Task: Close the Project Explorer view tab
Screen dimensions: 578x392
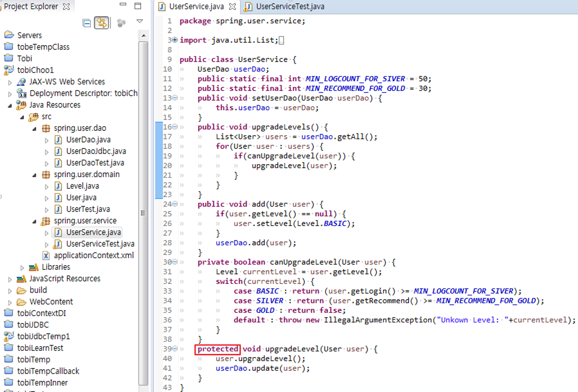Action: pos(66,7)
